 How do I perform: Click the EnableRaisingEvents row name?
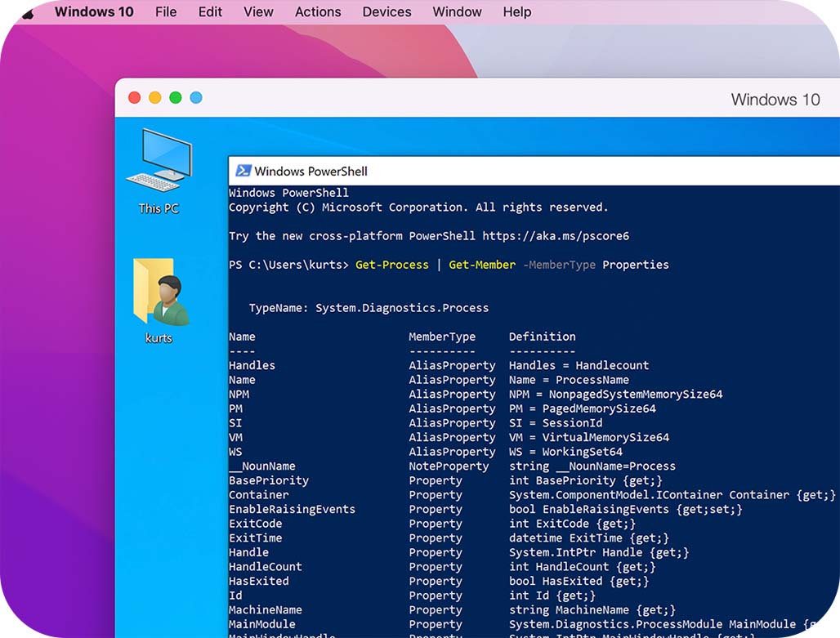(x=292, y=510)
